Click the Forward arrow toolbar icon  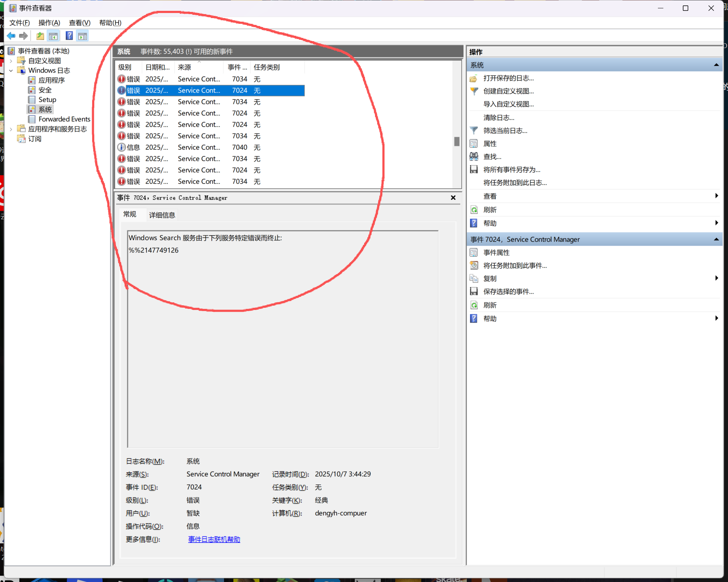(23, 36)
